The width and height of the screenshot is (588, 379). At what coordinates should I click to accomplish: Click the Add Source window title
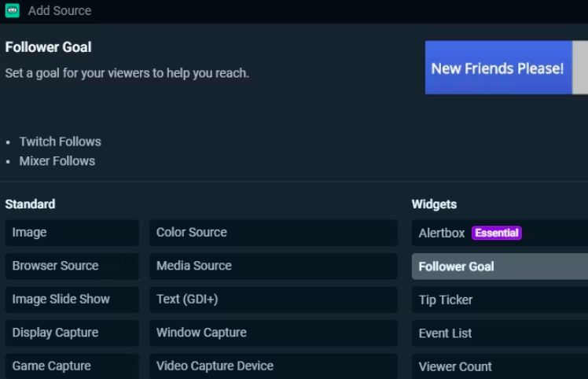click(x=60, y=10)
